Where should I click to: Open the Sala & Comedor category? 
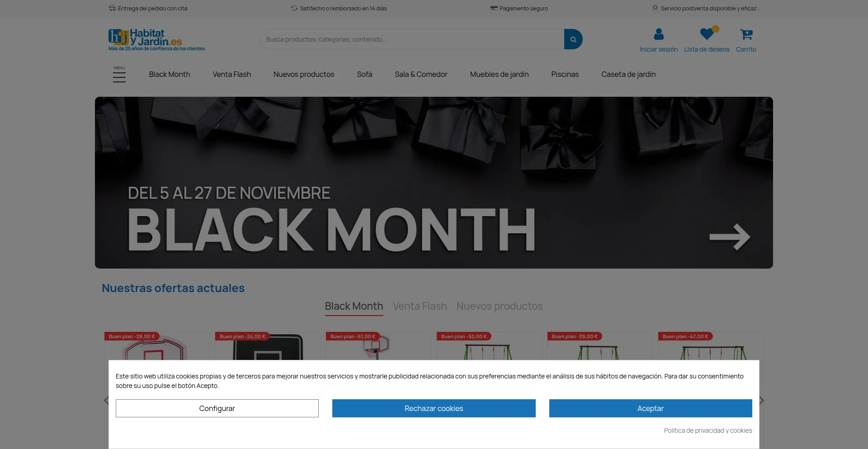(420, 74)
